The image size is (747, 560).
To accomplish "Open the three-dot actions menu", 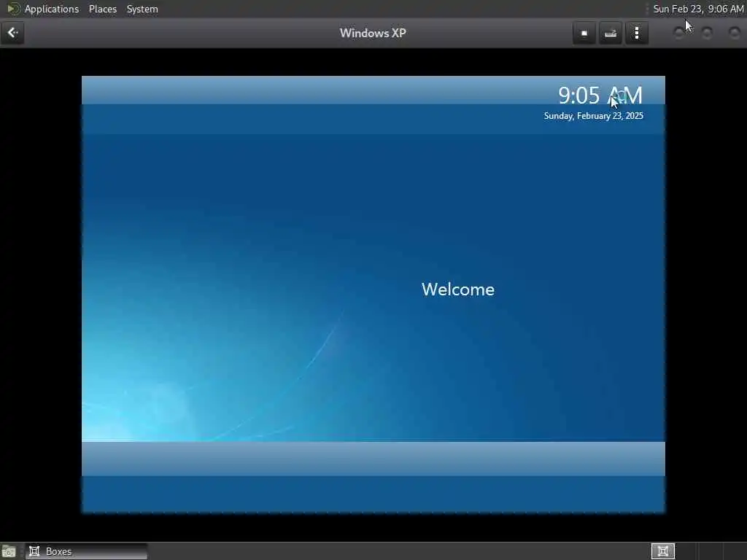I will pyautogui.click(x=637, y=34).
